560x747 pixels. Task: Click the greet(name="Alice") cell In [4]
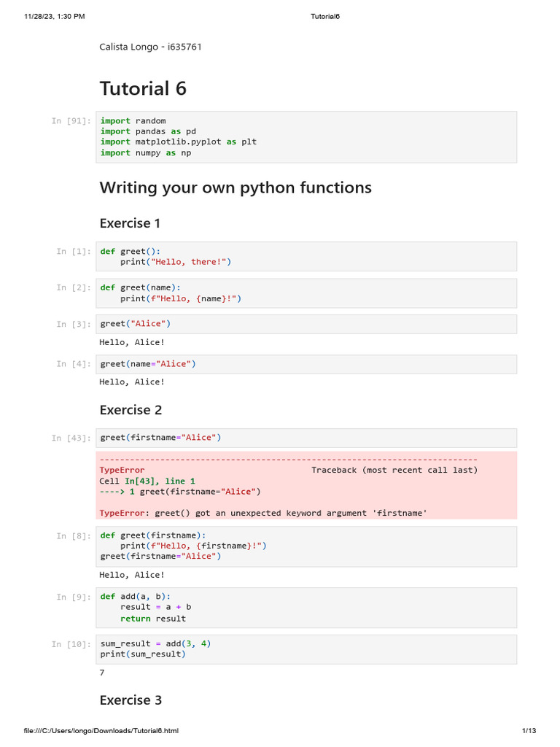click(306, 364)
